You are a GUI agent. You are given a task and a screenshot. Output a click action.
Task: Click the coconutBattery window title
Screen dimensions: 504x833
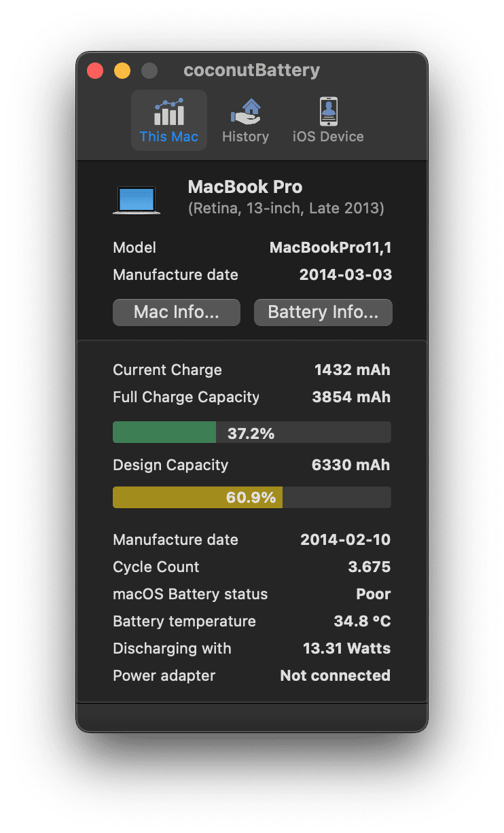(252, 71)
